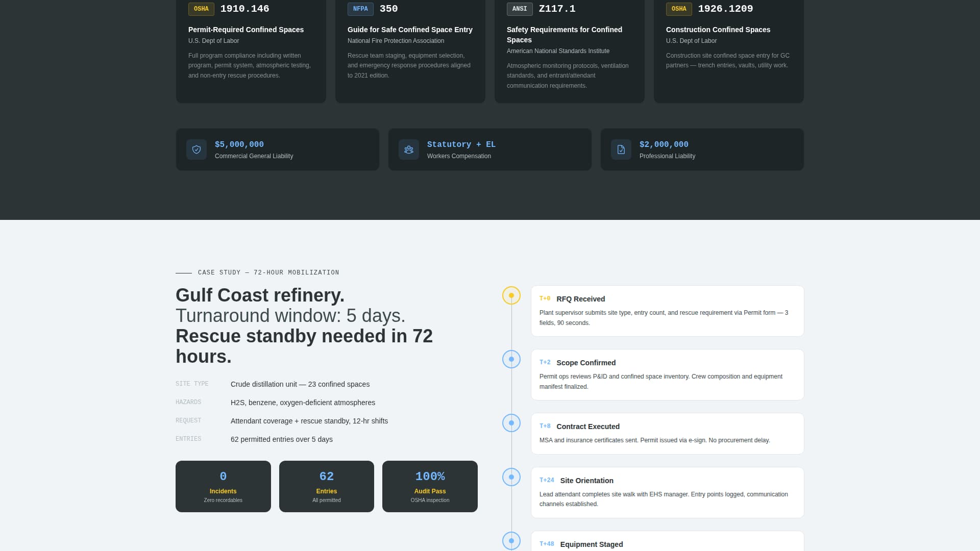Click the $5,000,000 liability amount
Screen dimensions: 980x551
[239, 144]
